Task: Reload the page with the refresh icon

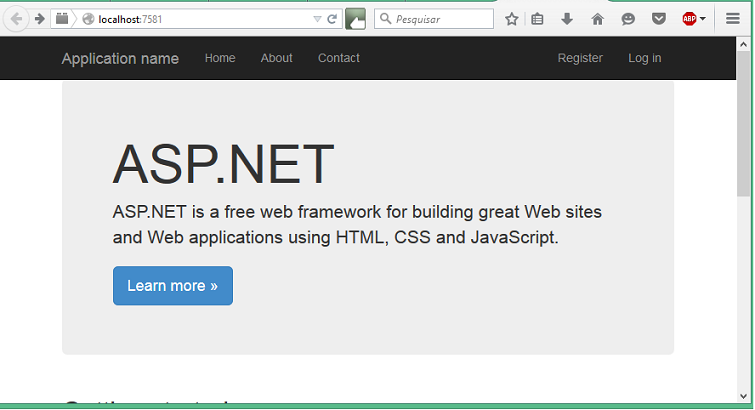Action: click(x=332, y=19)
